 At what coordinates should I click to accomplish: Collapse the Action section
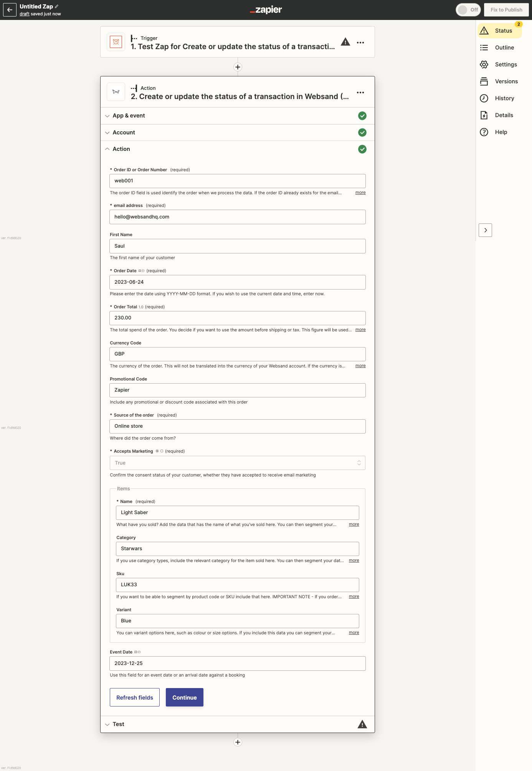[x=238, y=149]
